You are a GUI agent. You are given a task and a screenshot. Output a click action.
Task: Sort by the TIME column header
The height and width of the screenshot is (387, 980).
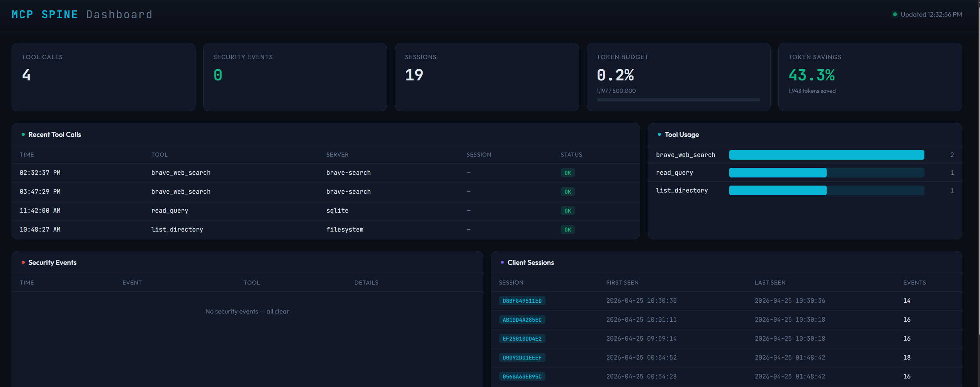pos(27,154)
